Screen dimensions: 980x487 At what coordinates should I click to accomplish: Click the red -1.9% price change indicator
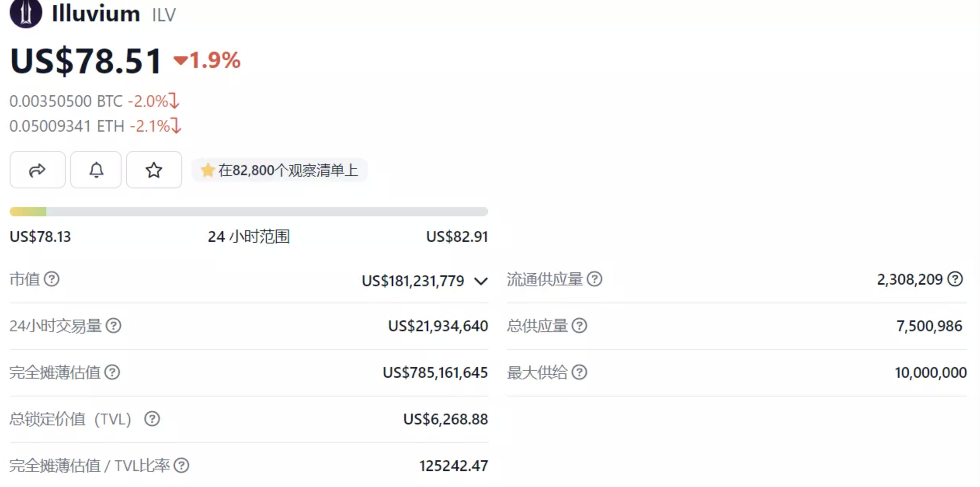point(207,61)
